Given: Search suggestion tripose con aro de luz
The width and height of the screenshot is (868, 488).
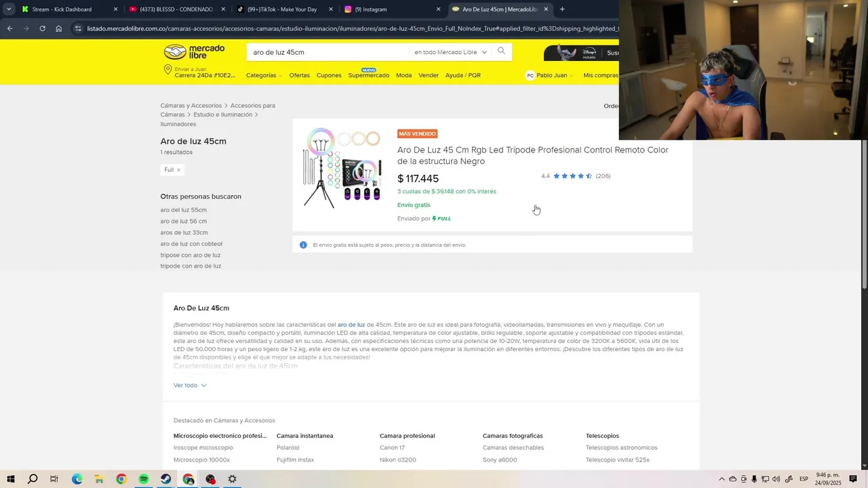Looking at the screenshot, I should 191,256.
